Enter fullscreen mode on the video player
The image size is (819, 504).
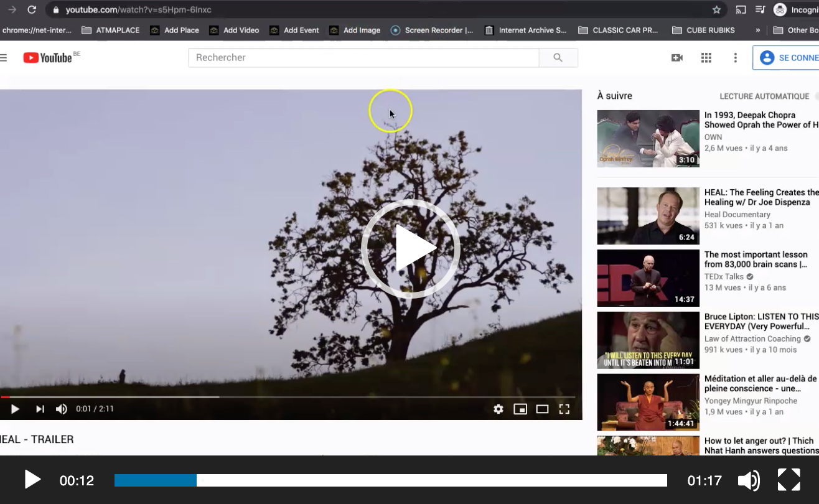[x=564, y=409]
